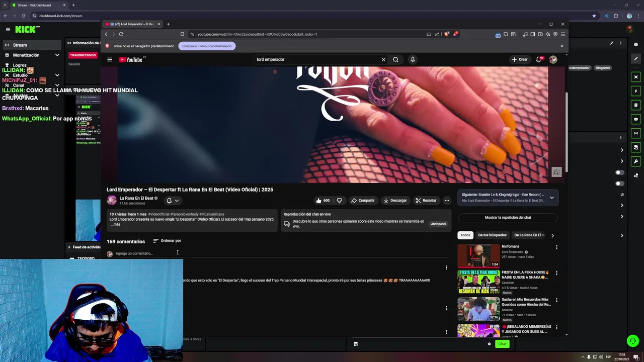Image resolution: width=644 pixels, height=362 pixels.
Task: Show more filter chips arrow
Action: click(552, 235)
